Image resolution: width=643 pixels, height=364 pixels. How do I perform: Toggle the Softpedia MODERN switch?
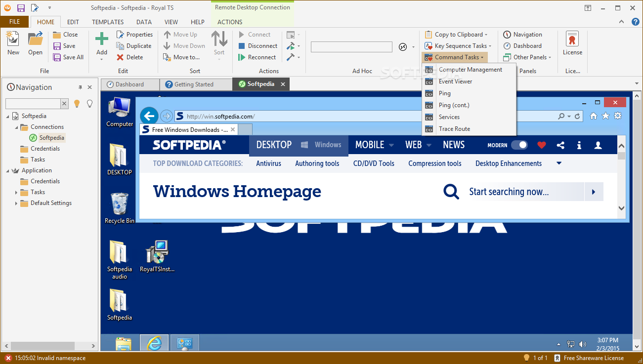coord(519,145)
